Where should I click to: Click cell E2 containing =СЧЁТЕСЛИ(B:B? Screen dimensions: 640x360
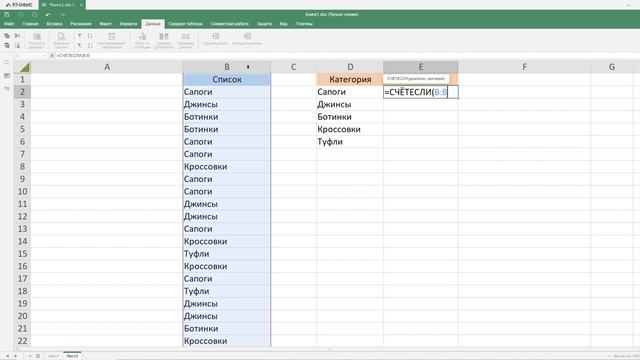tap(420, 92)
